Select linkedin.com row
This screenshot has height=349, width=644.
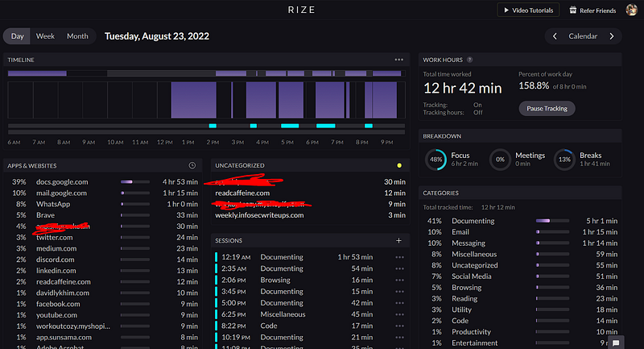coord(103,271)
